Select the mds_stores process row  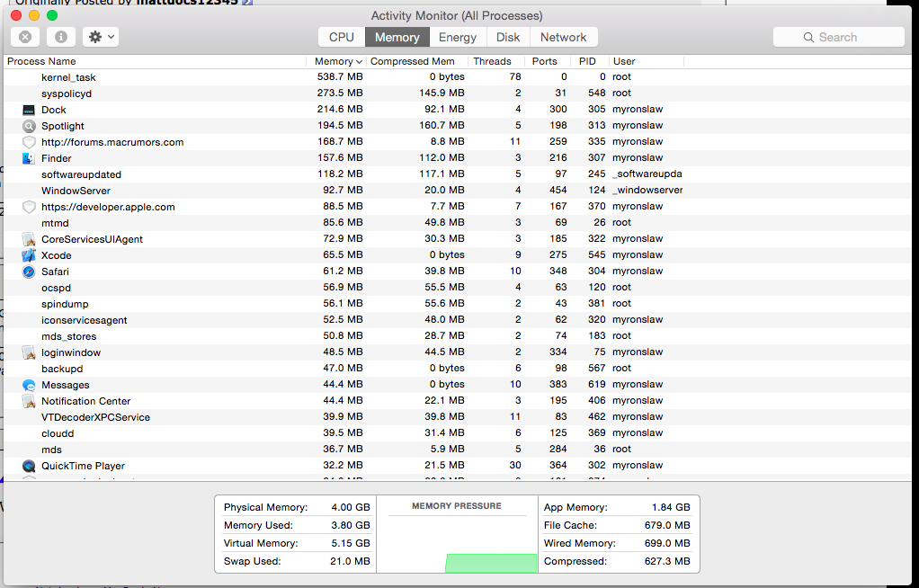click(457, 336)
